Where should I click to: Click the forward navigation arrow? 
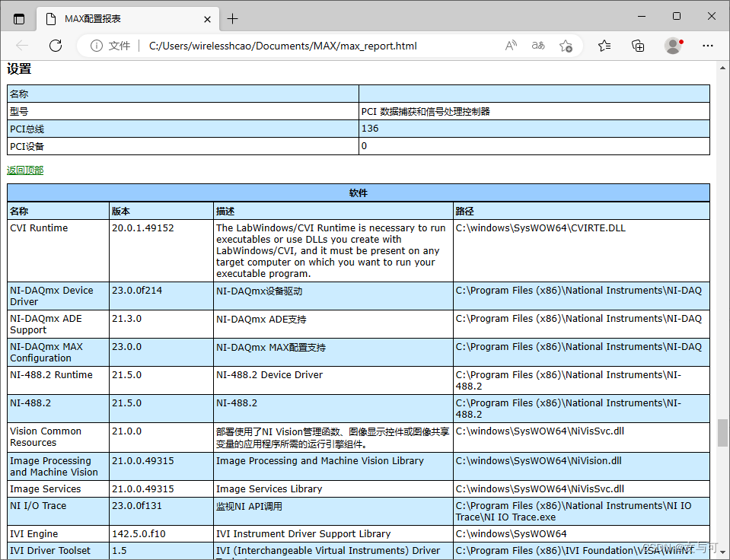click(38, 46)
